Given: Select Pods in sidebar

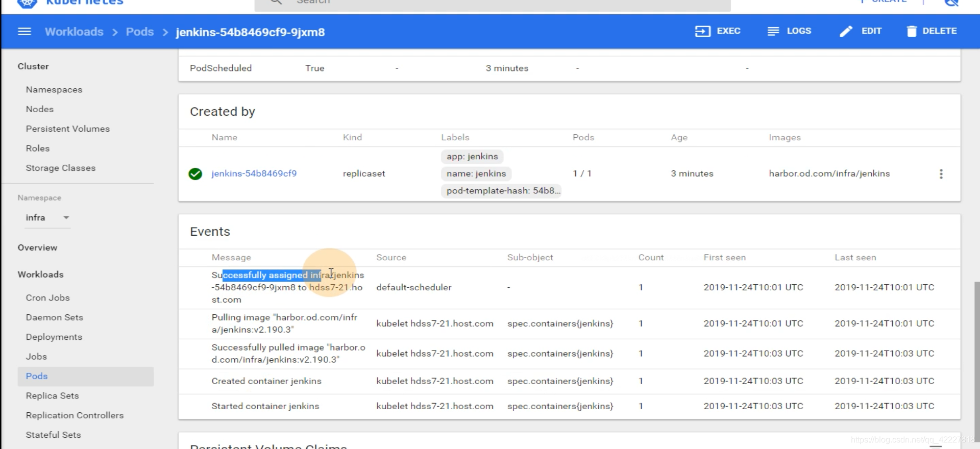Looking at the screenshot, I should (86, 376).
